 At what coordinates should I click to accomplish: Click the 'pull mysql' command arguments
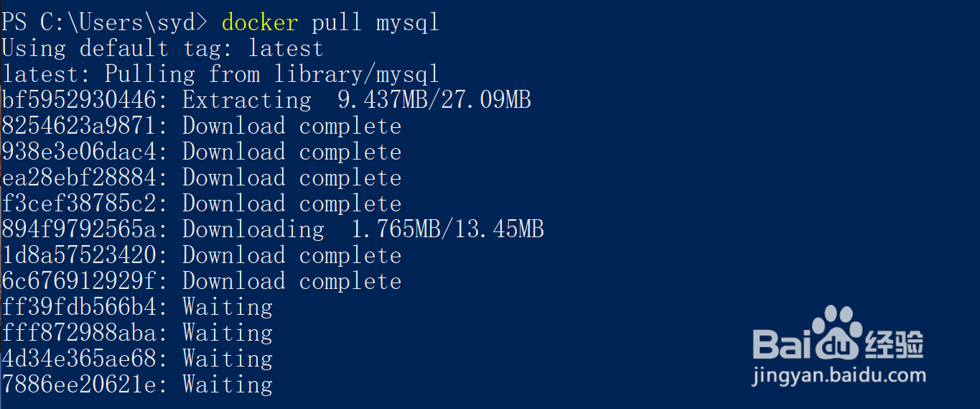375,22
